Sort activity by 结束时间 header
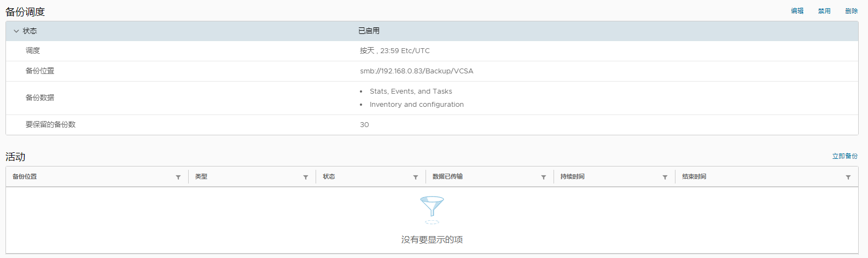Screen dimensions: 868x258 click(x=694, y=177)
